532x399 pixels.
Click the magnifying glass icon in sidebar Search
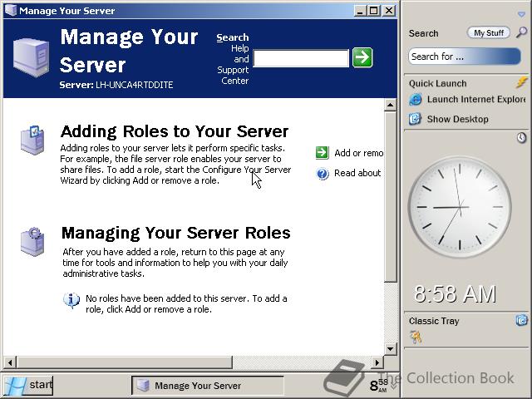point(521,32)
